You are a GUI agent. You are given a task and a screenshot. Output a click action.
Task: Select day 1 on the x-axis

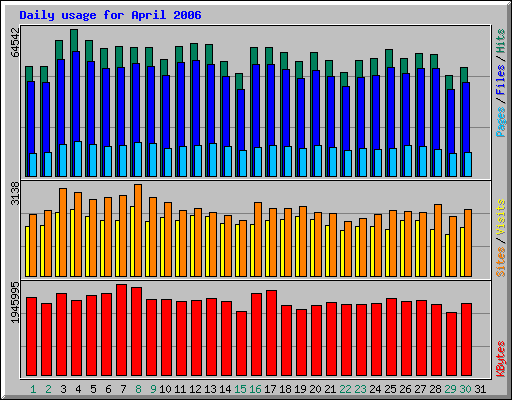coord(33,389)
